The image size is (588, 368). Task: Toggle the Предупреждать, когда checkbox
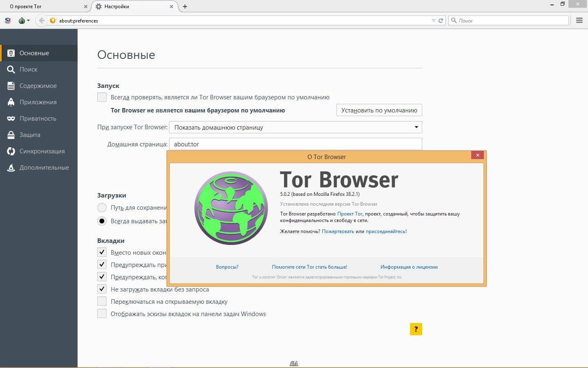point(102,277)
